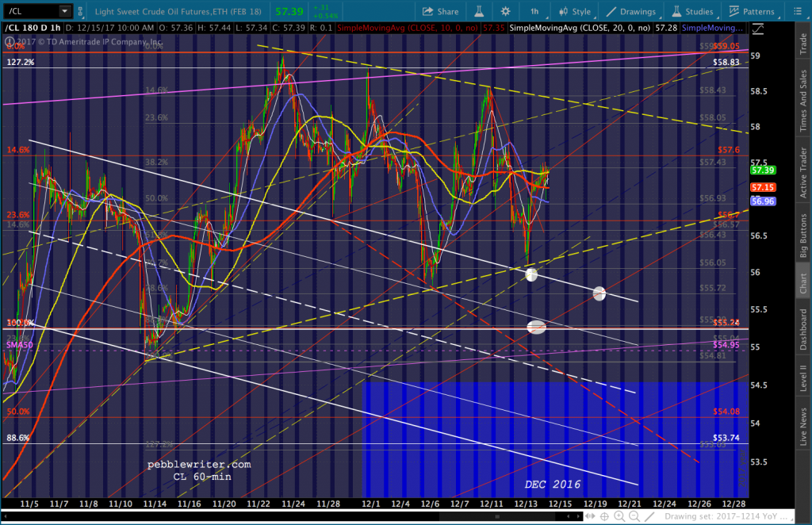Click the 127.2% Fibonacci label at left
Viewport: 812px width, 525px height.
[x=21, y=62]
